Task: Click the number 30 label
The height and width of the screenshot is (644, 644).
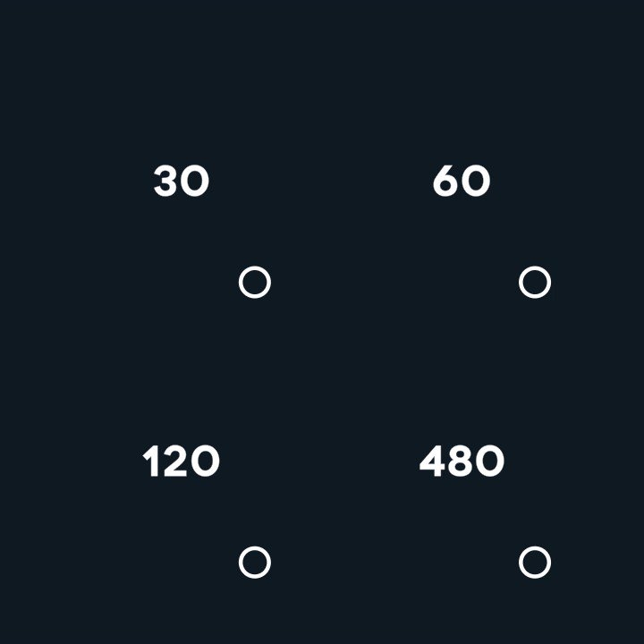Action: click(182, 182)
